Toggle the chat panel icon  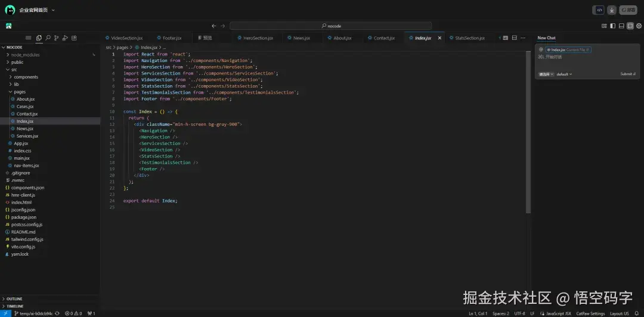click(x=630, y=26)
